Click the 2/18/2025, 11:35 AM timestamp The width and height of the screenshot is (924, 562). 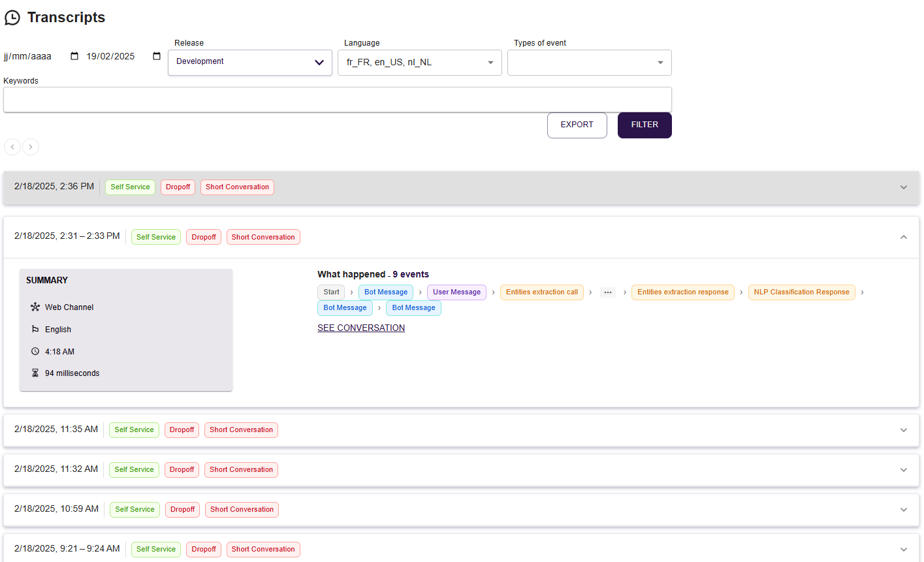[x=56, y=429]
